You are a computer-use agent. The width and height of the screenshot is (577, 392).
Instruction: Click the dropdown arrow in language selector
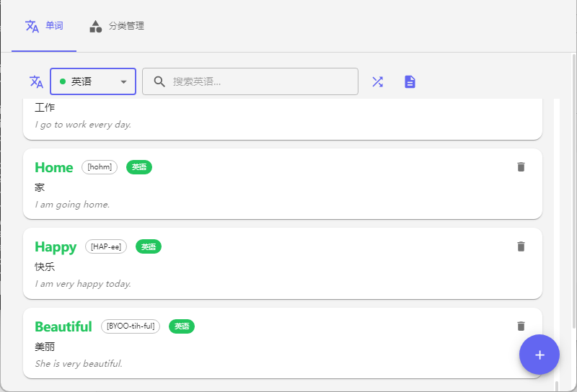click(x=124, y=81)
